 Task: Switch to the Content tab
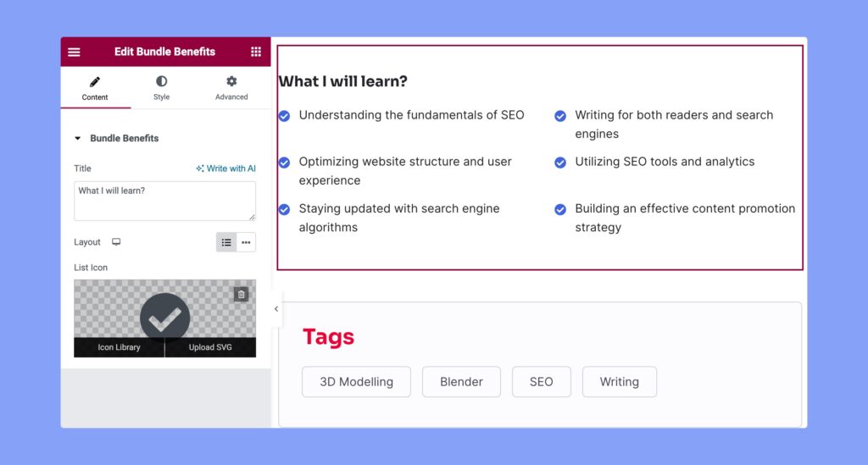(x=95, y=88)
